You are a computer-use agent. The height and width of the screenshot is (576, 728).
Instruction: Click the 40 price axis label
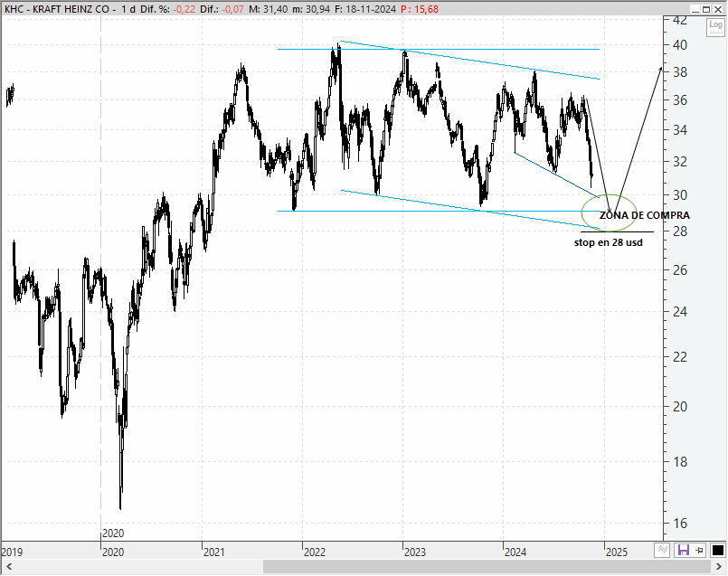click(680, 45)
